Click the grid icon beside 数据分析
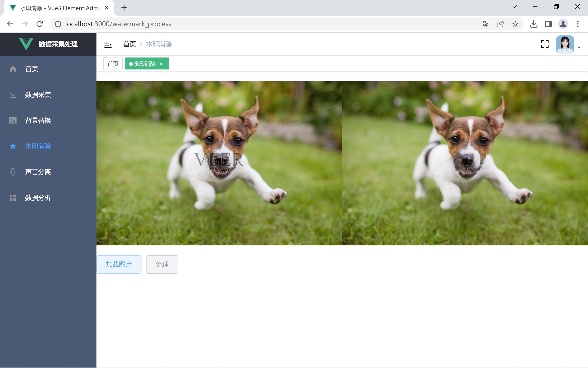This screenshot has width=588, height=368. point(13,198)
